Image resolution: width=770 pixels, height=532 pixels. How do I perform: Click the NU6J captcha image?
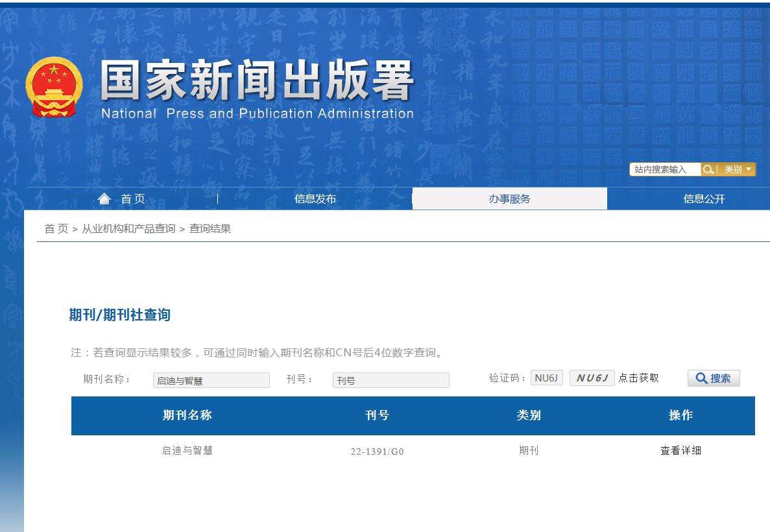coord(592,378)
